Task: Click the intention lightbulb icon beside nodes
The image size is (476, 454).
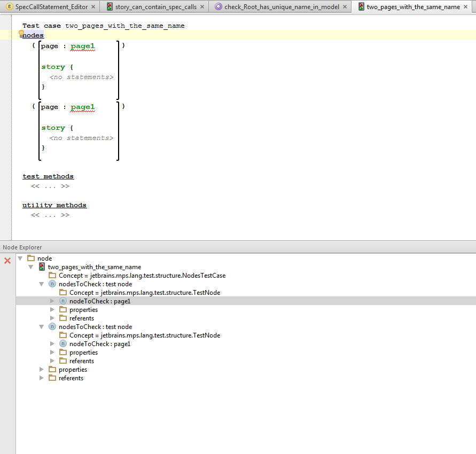Action: click(22, 33)
